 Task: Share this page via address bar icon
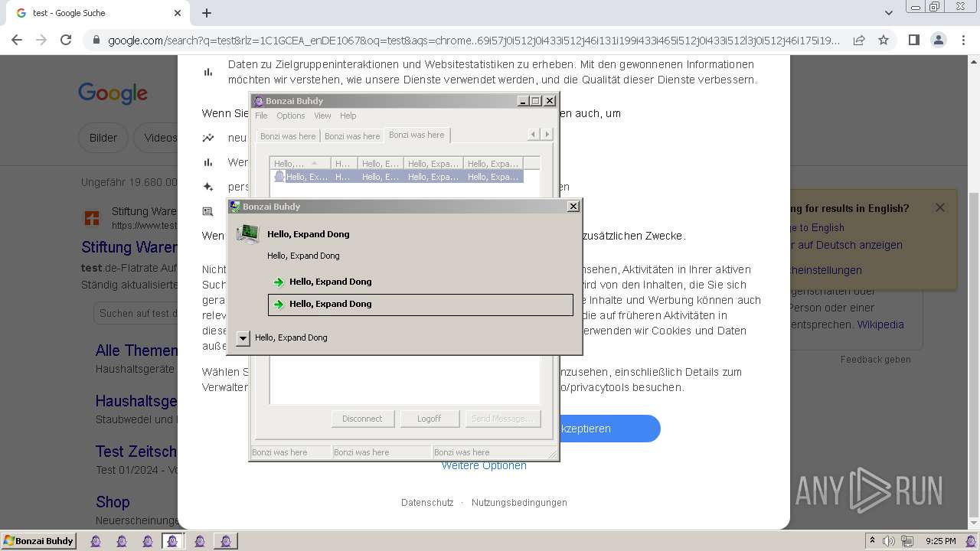pyautogui.click(x=859, y=40)
